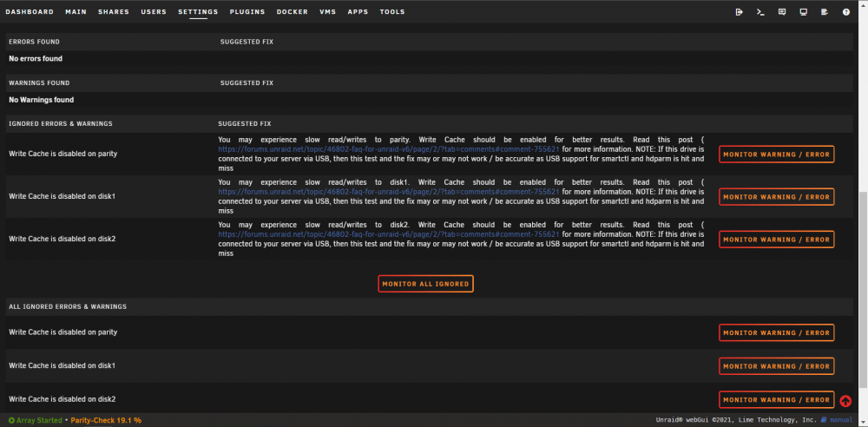Open the forum link in parity suggested fix

tap(389, 149)
